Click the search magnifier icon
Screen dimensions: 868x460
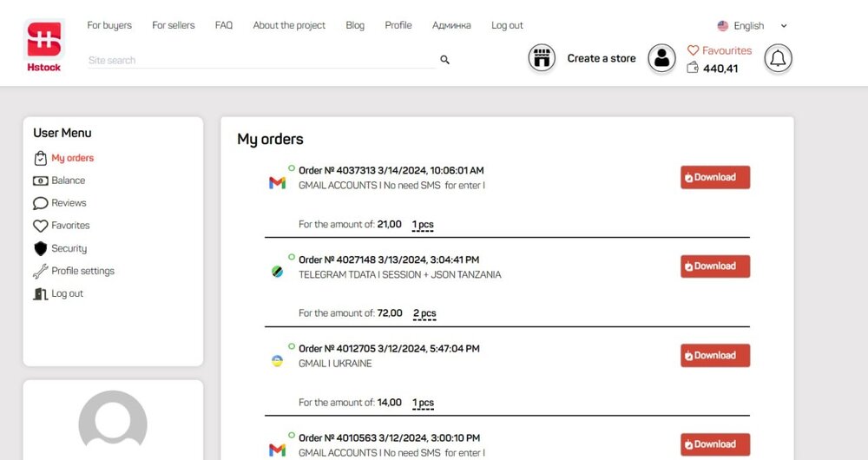(x=444, y=60)
